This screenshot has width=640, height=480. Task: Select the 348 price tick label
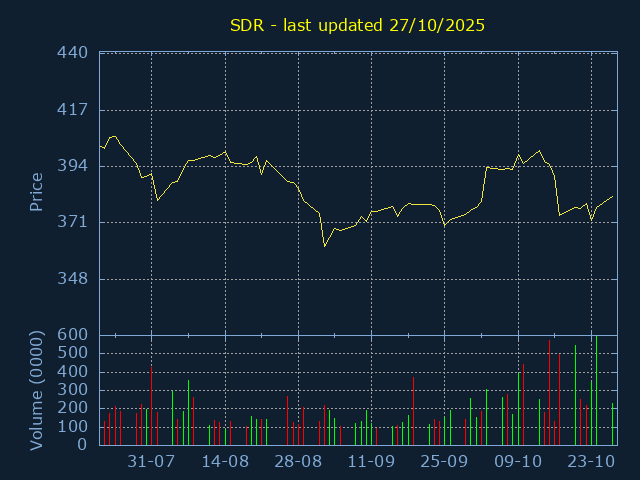(73, 279)
